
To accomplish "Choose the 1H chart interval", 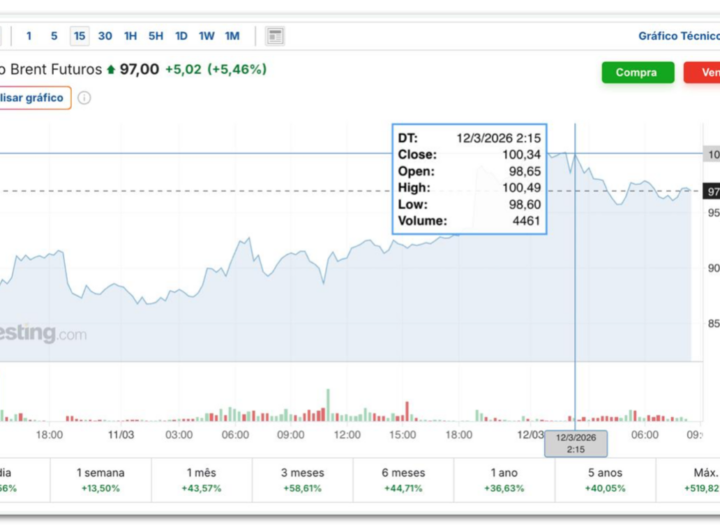I will tap(131, 36).
